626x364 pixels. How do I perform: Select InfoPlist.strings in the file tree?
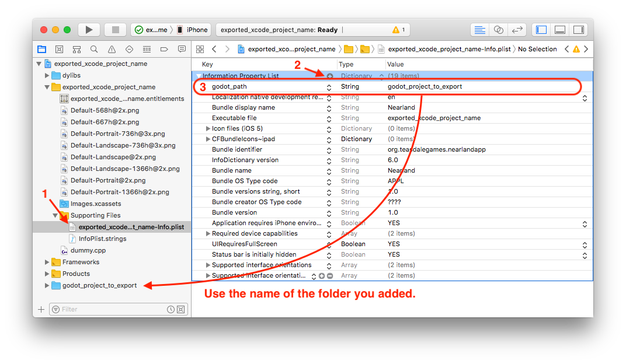[102, 239]
